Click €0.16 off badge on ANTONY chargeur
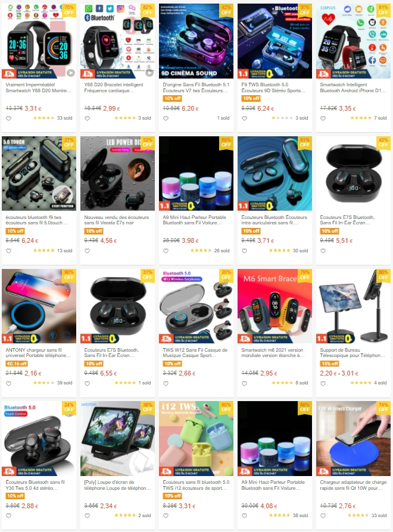The width and height of the screenshot is (393, 532). pos(17,364)
